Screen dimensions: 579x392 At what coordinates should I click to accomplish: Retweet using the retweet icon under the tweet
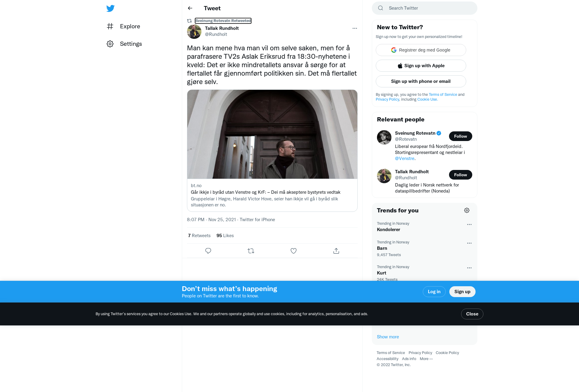pos(251,251)
